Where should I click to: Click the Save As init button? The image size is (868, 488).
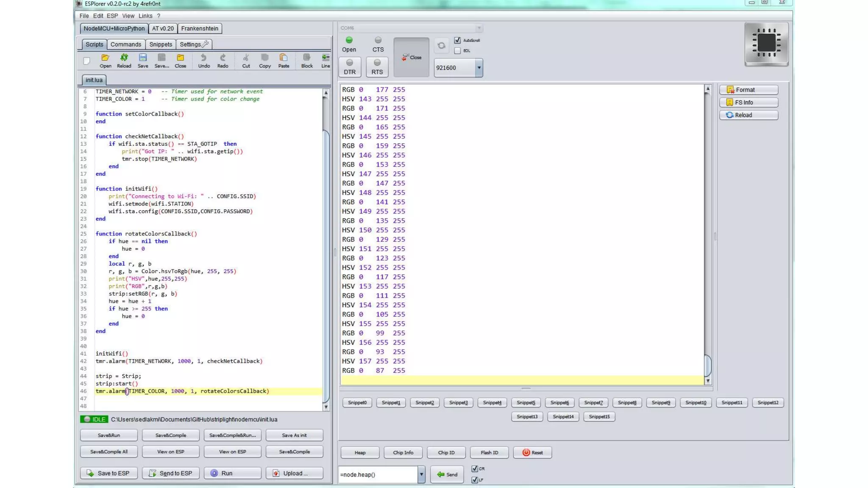pyautogui.click(x=294, y=435)
